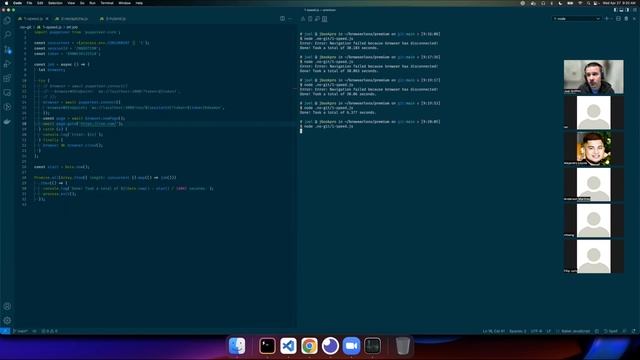Add a new terminal with plus icon

pyautogui.click(x=607, y=19)
